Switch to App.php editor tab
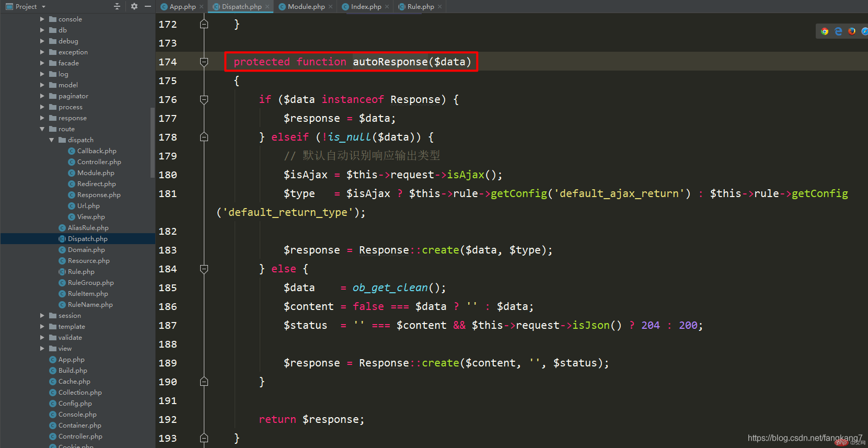Viewport: 868px width, 448px height. (x=182, y=7)
